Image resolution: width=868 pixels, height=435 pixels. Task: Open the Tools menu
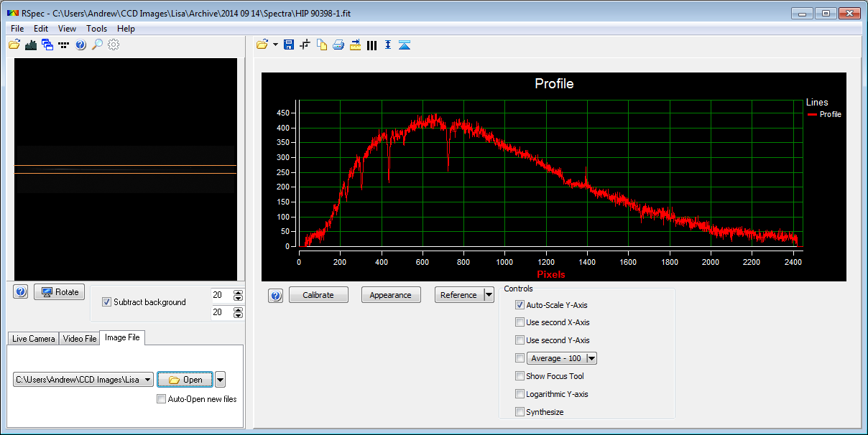pos(96,29)
